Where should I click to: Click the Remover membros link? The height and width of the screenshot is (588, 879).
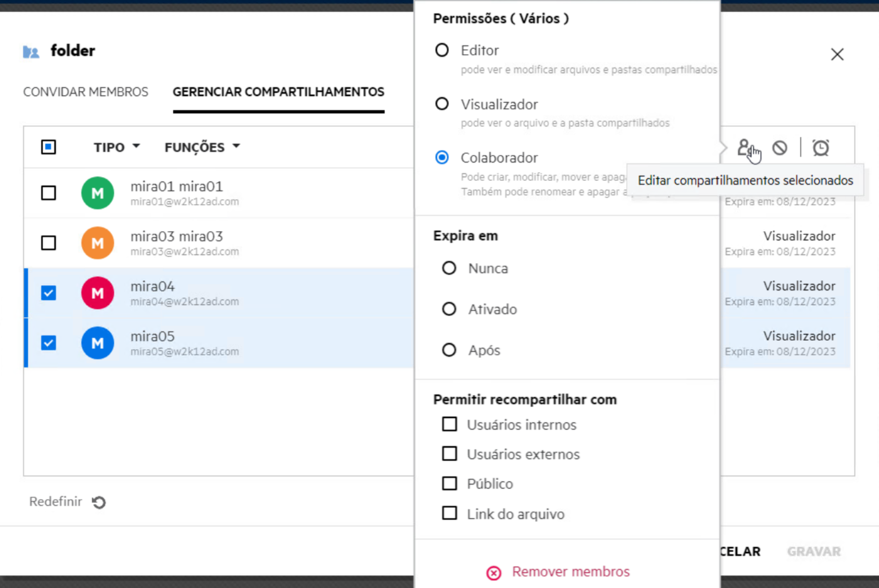pyautogui.click(x=571, y=572)
